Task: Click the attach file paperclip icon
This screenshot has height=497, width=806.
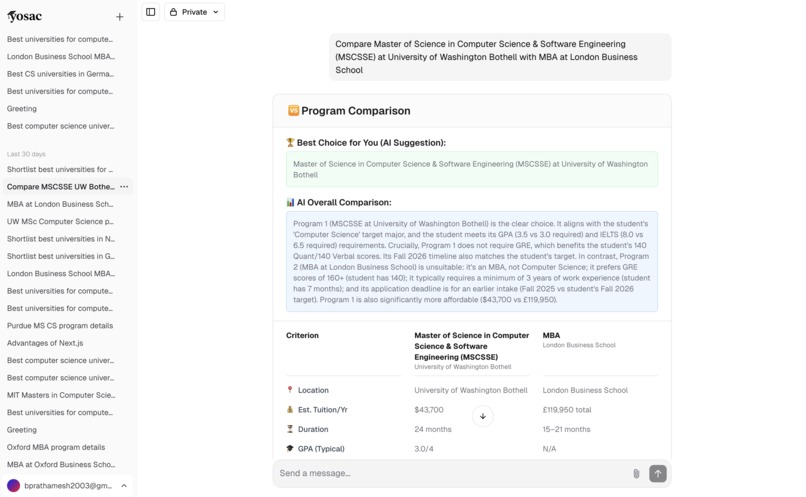Action: pyautogui.click(x=636, y=473)
